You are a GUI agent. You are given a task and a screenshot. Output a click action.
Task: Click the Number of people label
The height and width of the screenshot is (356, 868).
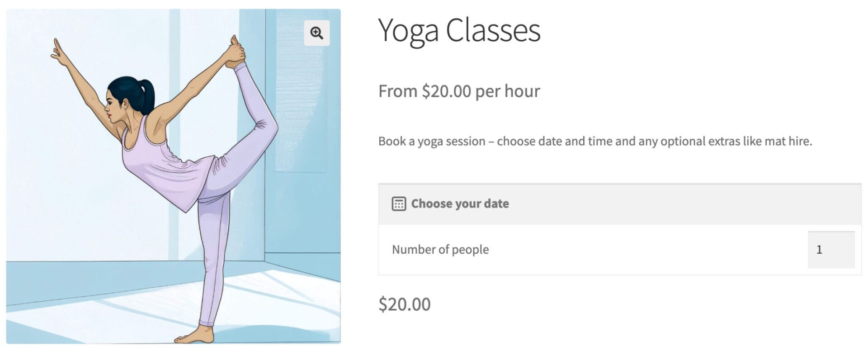(439, 249)
